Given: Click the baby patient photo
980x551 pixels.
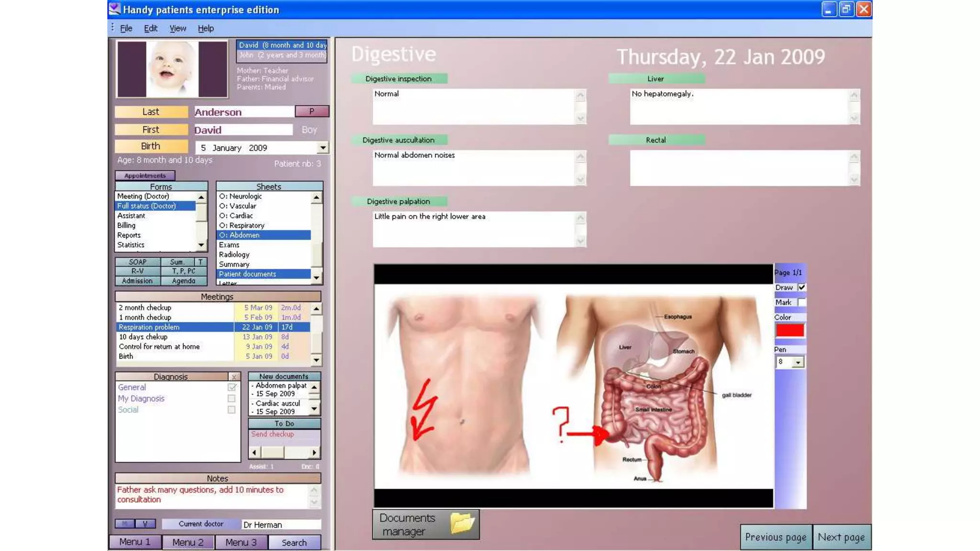Looking at the screenshot, I should 172,69.
